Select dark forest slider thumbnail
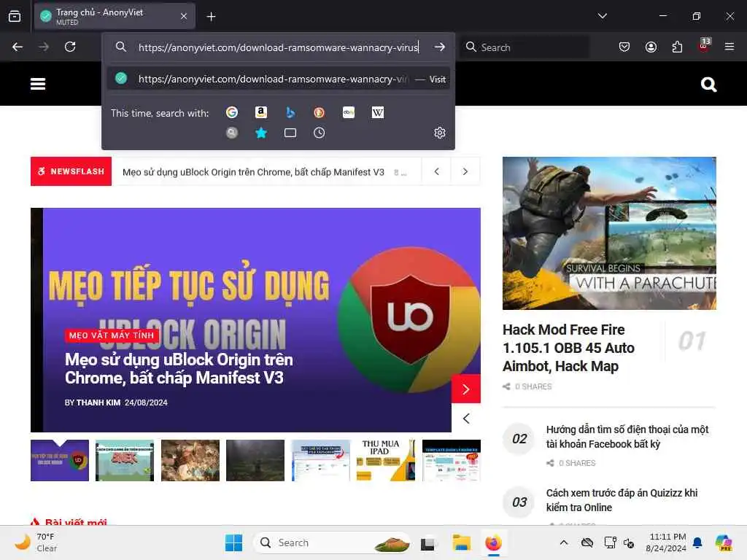Screen dimensions: 747x560 [x=255, y=461]
